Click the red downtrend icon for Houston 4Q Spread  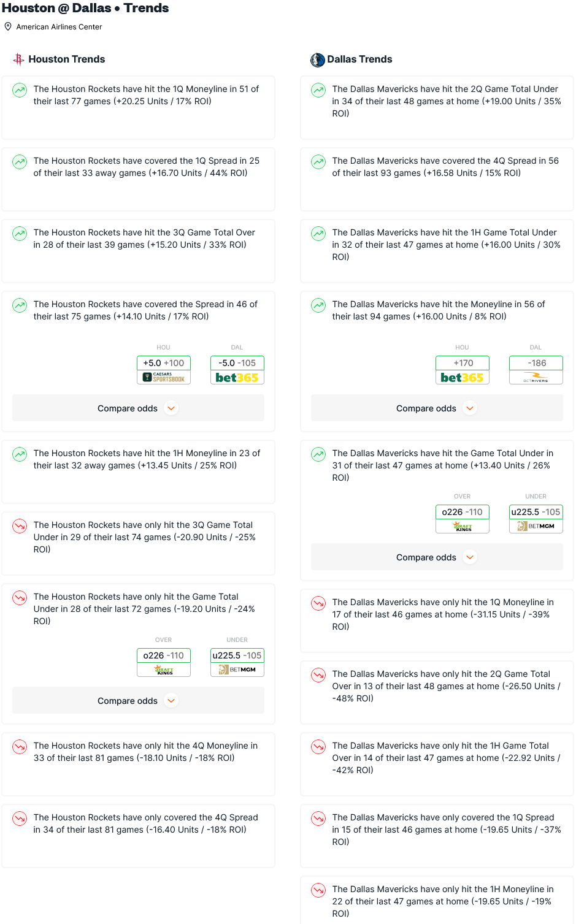[x=20, y=819]
